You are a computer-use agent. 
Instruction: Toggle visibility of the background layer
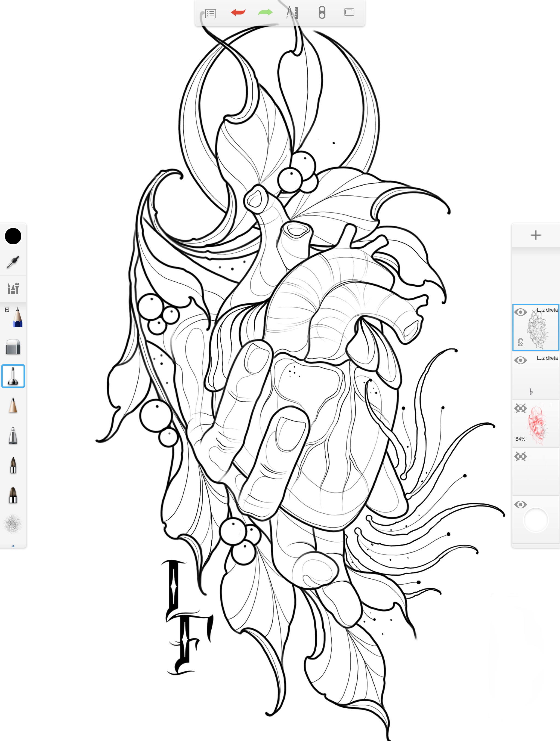click(x=521, y=505)
